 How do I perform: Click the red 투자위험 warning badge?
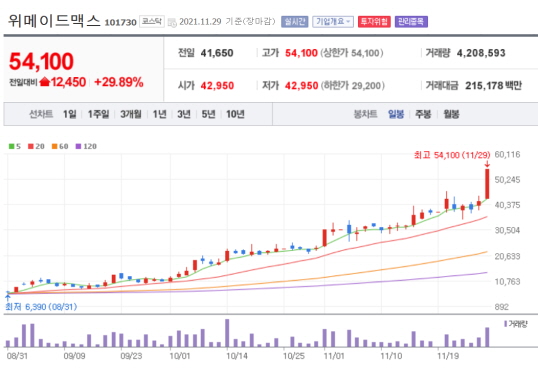click(x=374, y=22)
